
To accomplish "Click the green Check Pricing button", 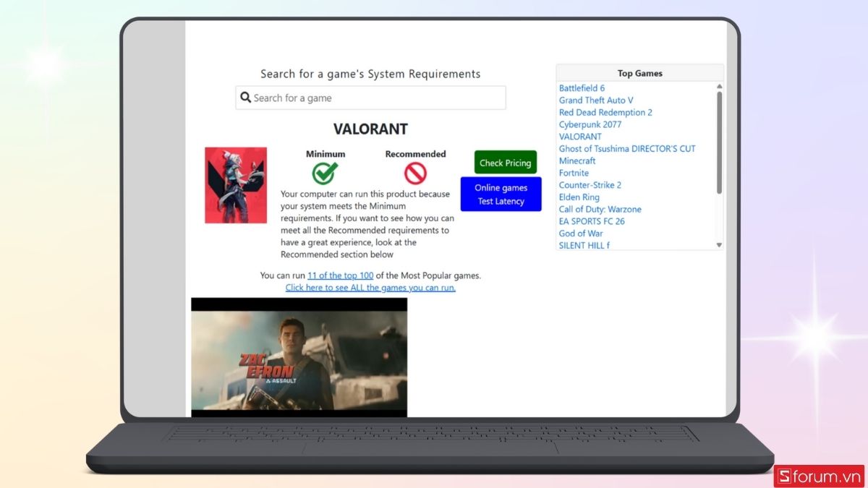I will click(506, 163).
